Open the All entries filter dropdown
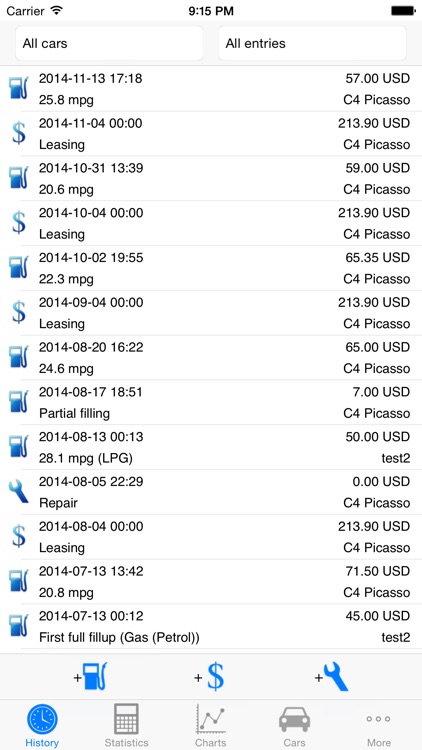Viewport: 422px width, 750px height. 312,44
